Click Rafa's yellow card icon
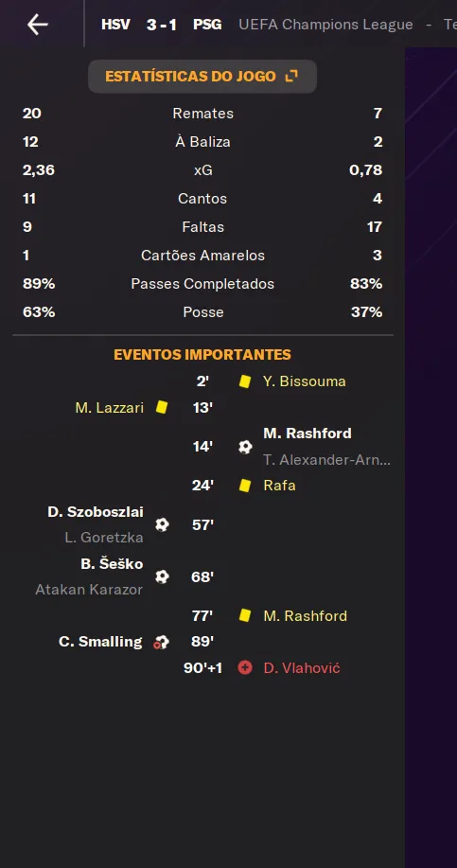 [245, 486]
